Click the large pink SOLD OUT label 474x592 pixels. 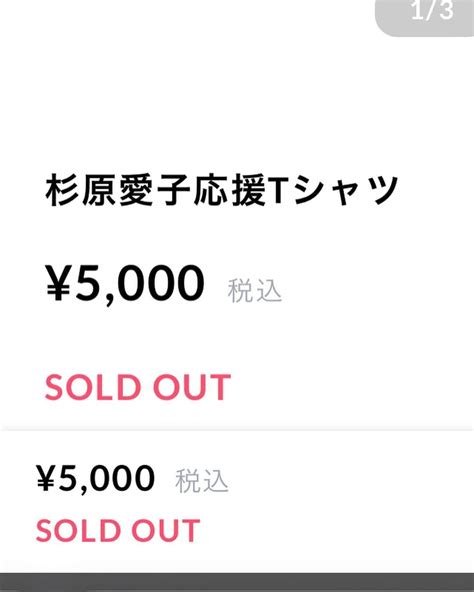(137, 387)
